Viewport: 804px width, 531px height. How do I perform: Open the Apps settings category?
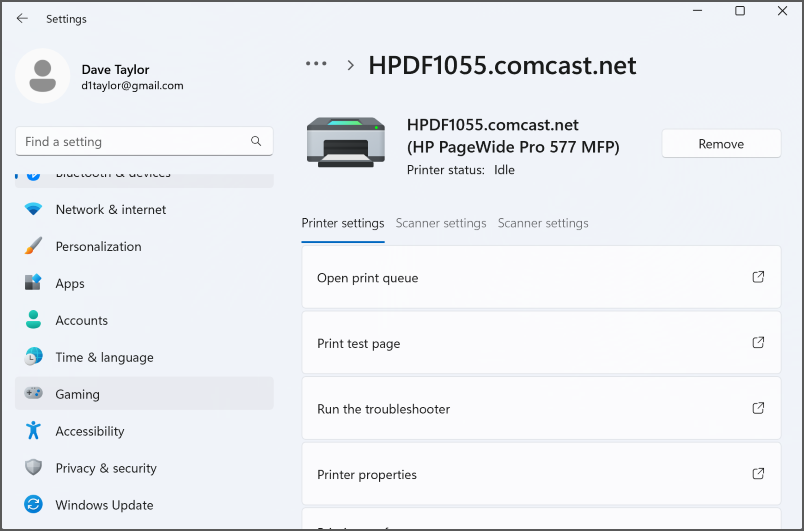pos(144,283)
